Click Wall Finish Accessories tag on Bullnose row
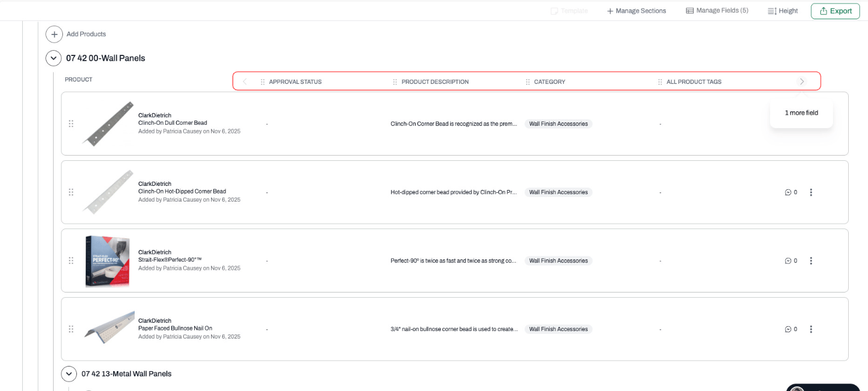868x391 pixels. click(x=558, y=329)
